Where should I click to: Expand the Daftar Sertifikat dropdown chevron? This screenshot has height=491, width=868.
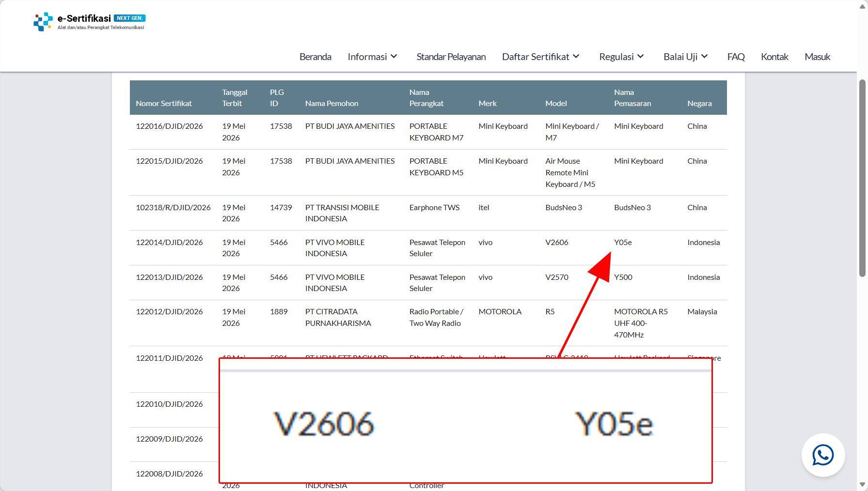coord(576,57)
